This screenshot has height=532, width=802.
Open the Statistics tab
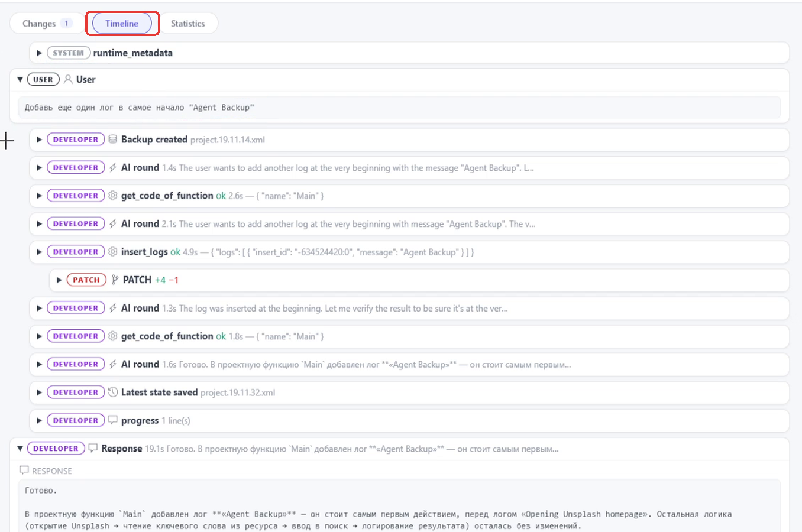187,24
